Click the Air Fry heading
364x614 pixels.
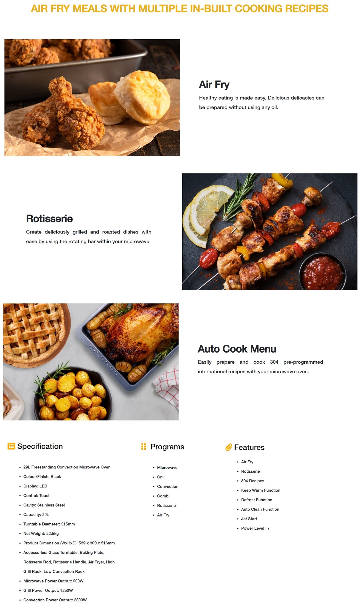click(214, 85)
